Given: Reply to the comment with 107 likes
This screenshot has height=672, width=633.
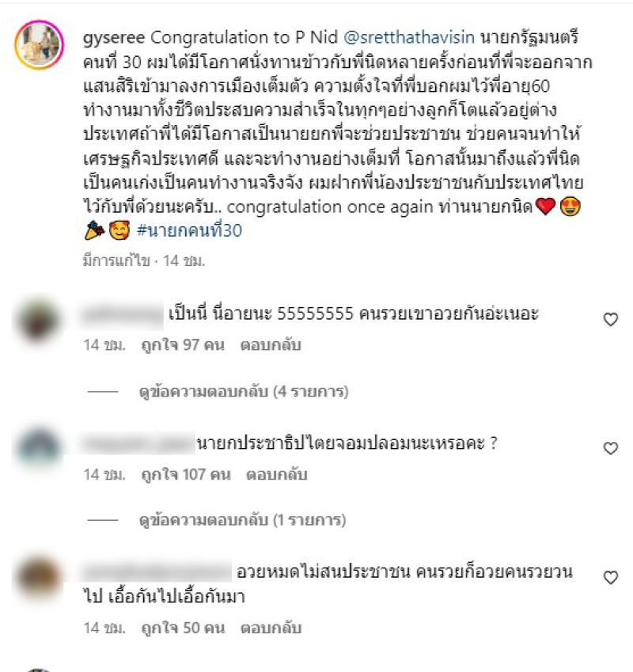Looking at the screenshot, I should pyautogui.click(x=277, y=474).
